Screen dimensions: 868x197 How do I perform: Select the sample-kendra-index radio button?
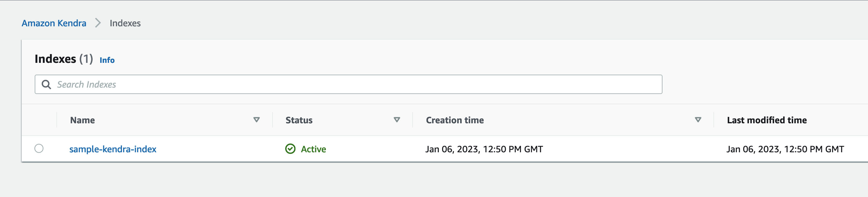39,148
